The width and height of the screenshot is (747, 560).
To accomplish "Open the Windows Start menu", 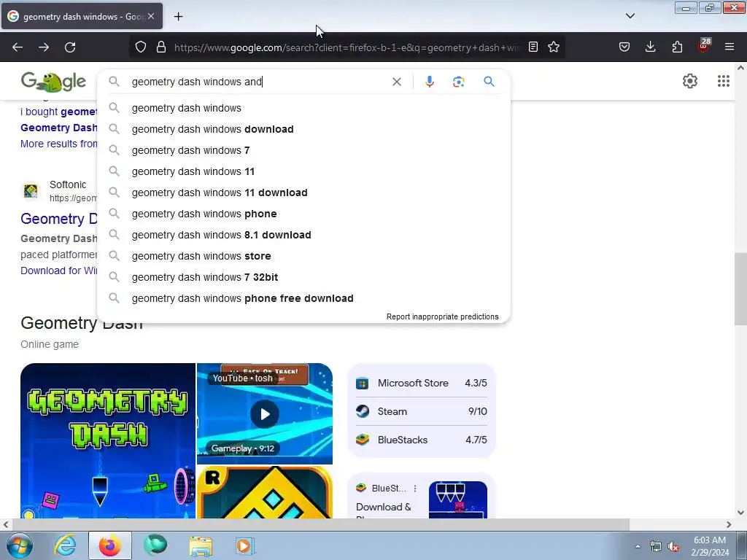I will [20, 545].
